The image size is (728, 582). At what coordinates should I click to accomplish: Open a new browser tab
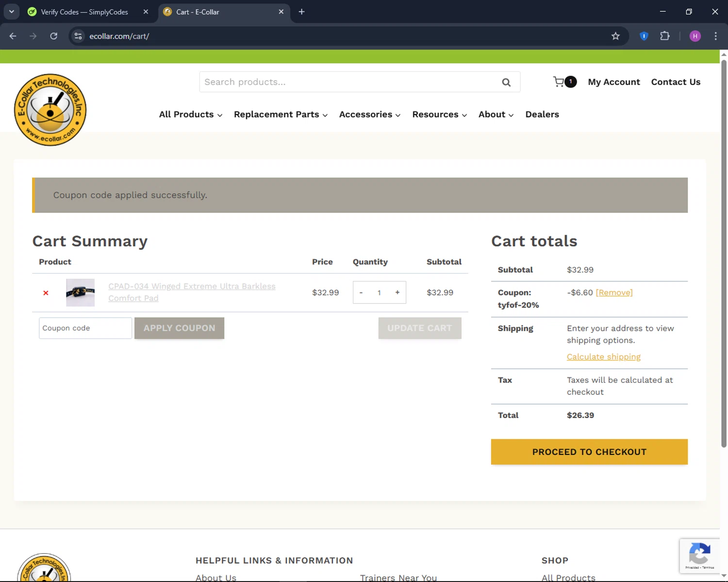pos(301,12)
